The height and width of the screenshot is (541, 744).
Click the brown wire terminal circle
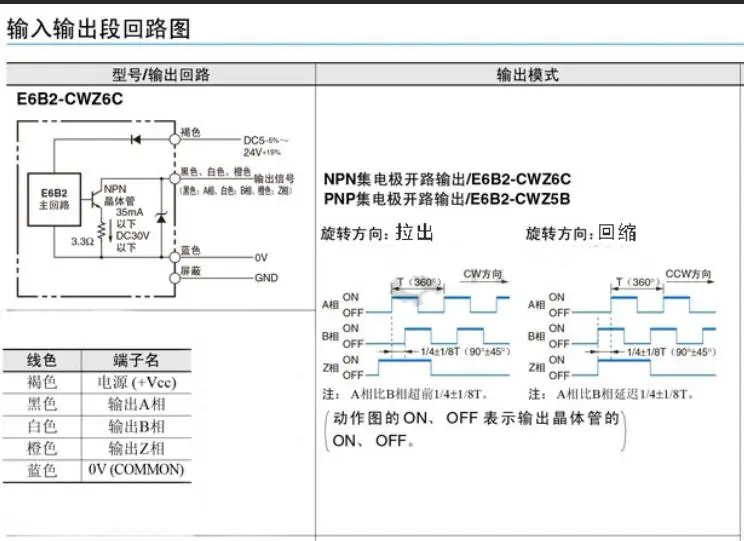click(175, 140)
